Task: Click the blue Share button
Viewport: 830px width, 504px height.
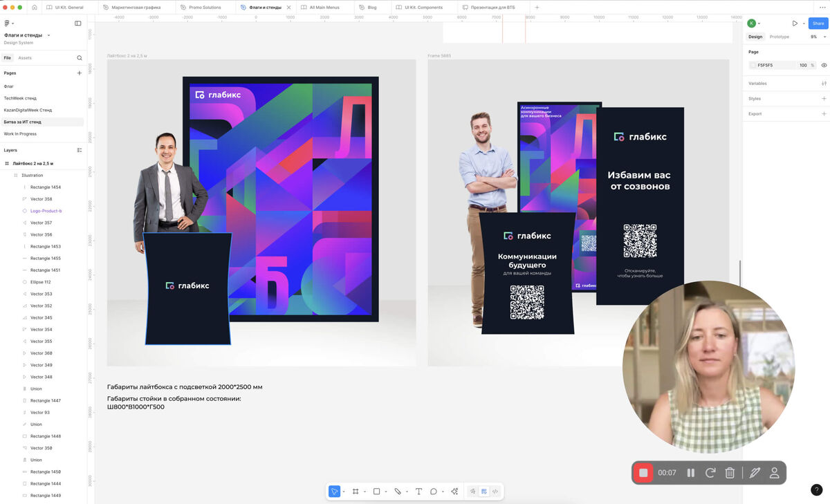Action: (x=818, y=24)
